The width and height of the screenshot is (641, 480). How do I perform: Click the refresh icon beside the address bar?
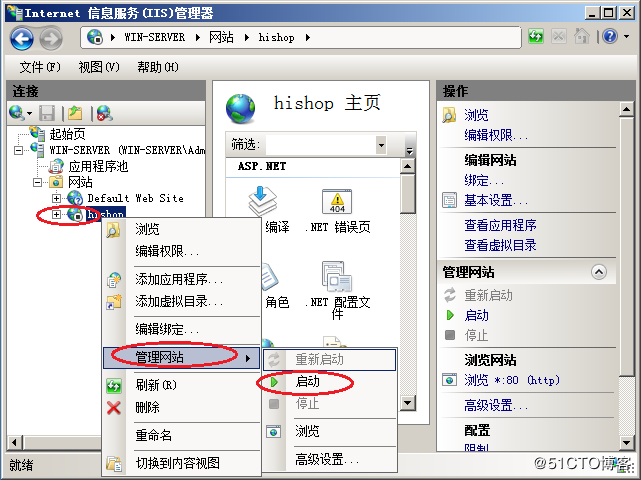[537, 37]
